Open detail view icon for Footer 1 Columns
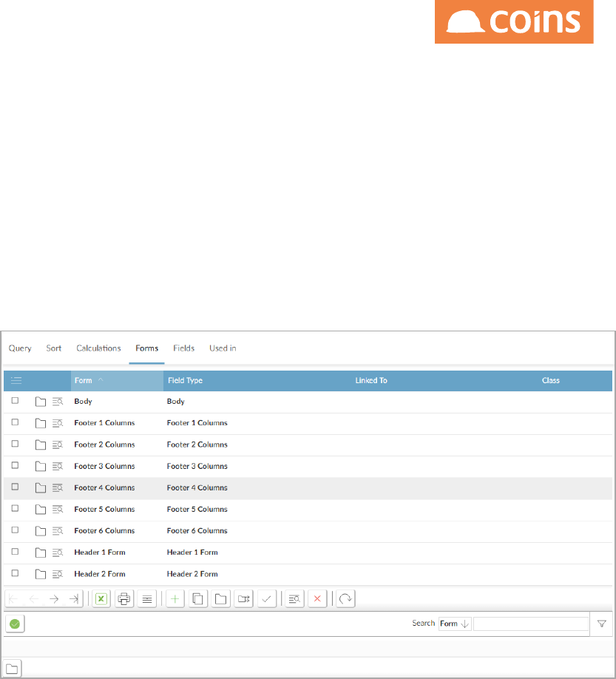This screenshot has width=616, height=679. coord(58,423)
